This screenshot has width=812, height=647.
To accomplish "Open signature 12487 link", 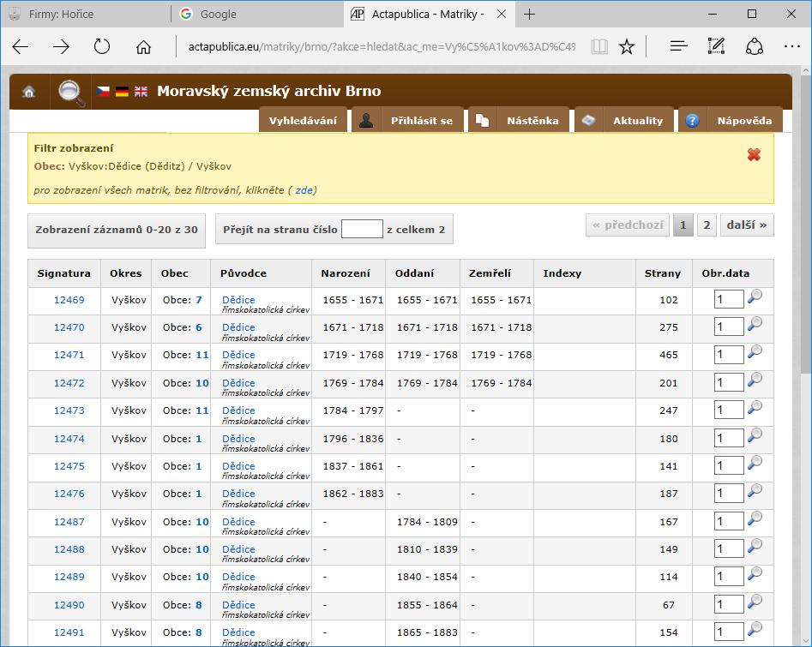I will pos(69,522).
